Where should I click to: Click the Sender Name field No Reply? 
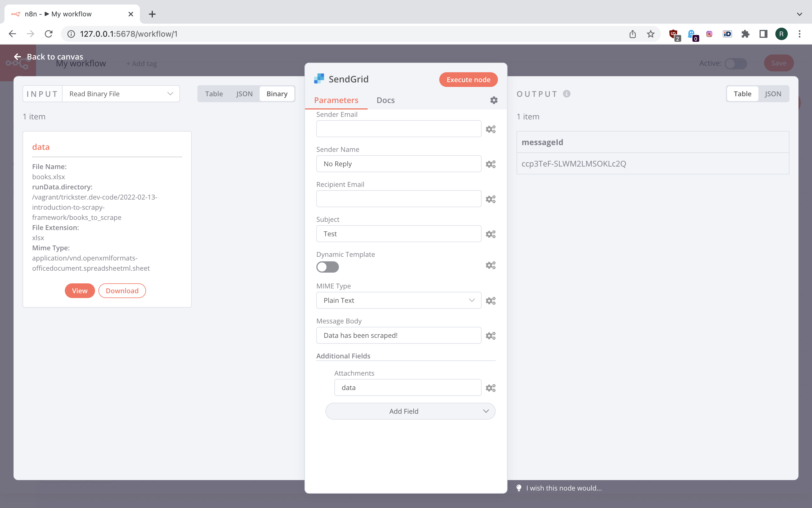coord(399,164)
